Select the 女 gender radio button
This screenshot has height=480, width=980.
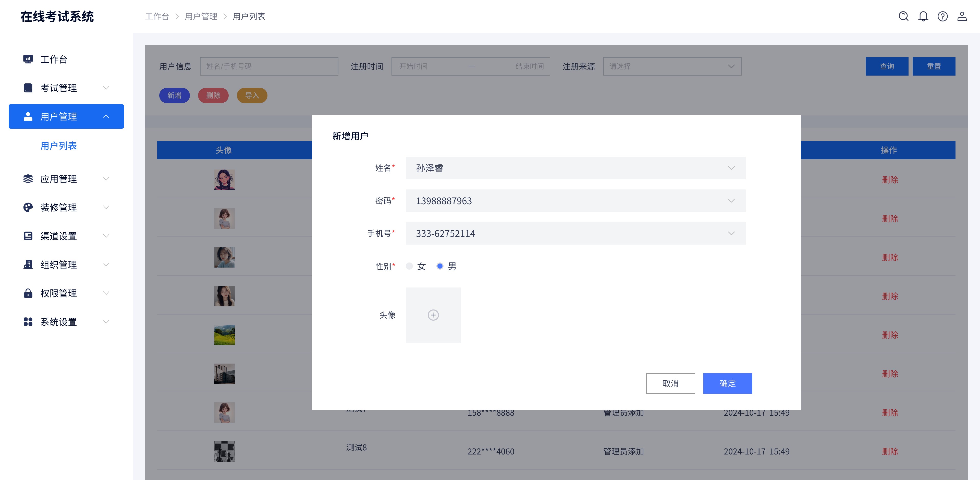[409, 267]
